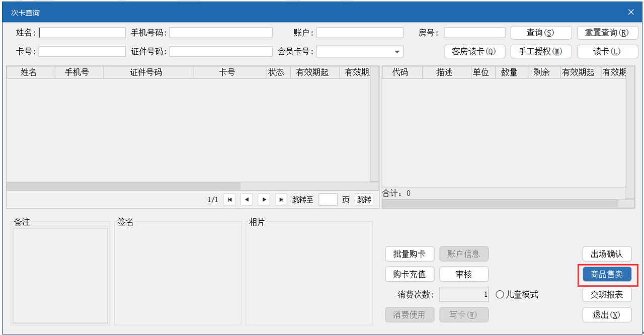Click the 客房读卡(Q) button
The height and width of the screenshot is (335, 644).
click(474, 51)
